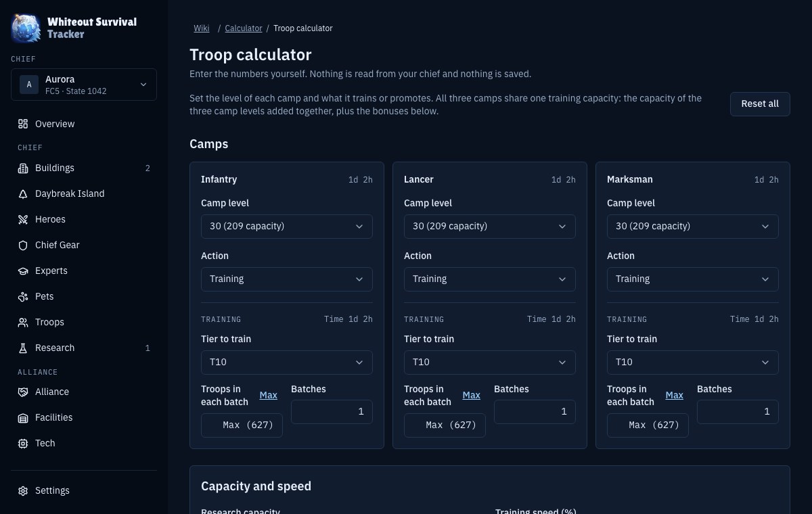The width and height of the screenshot is (812, 514).
Task: Open Infantry Action dropdown
Action: 287,279
